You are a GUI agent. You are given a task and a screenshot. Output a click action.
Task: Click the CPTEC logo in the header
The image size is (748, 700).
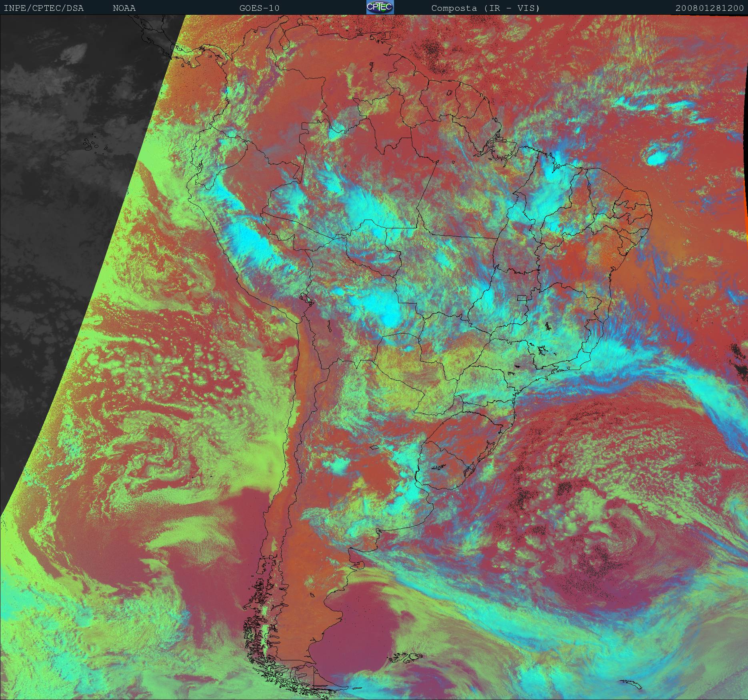[x=380, y=7]
